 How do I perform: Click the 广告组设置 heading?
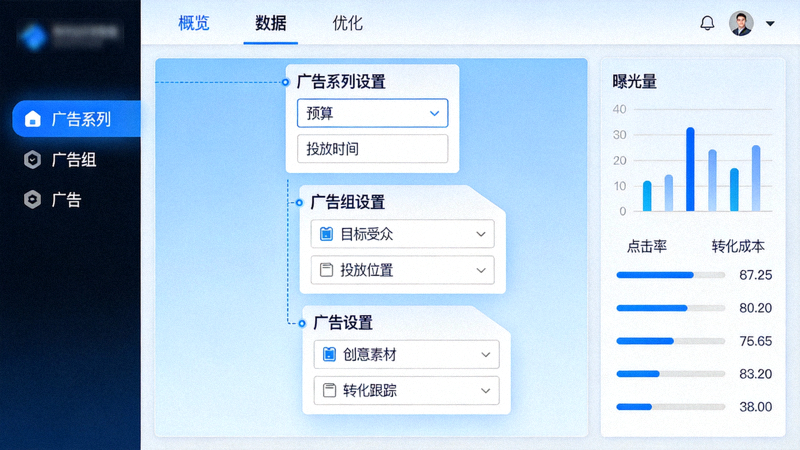pyautogui.click(x=347, y=202)
